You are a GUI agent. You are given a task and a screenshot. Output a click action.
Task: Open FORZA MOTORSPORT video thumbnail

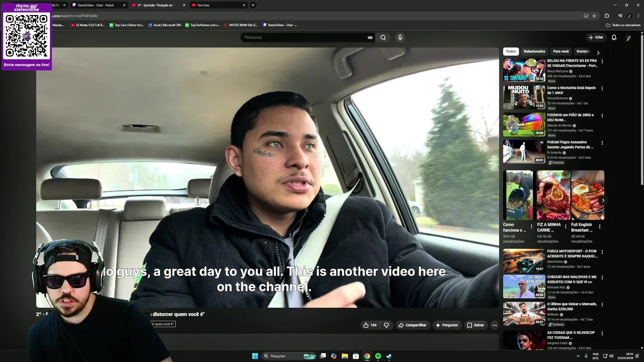(524, 260)
